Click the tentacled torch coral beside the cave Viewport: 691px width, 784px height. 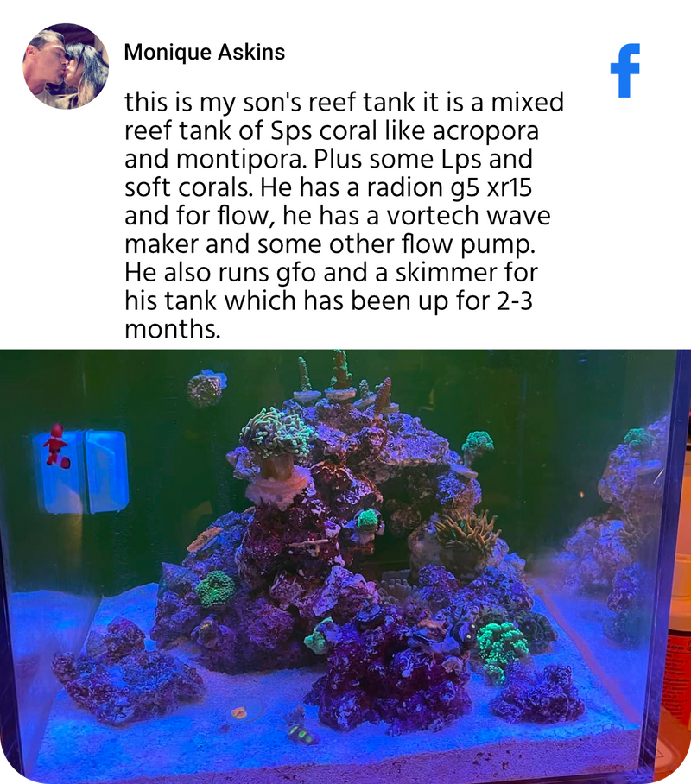(466, 532)
